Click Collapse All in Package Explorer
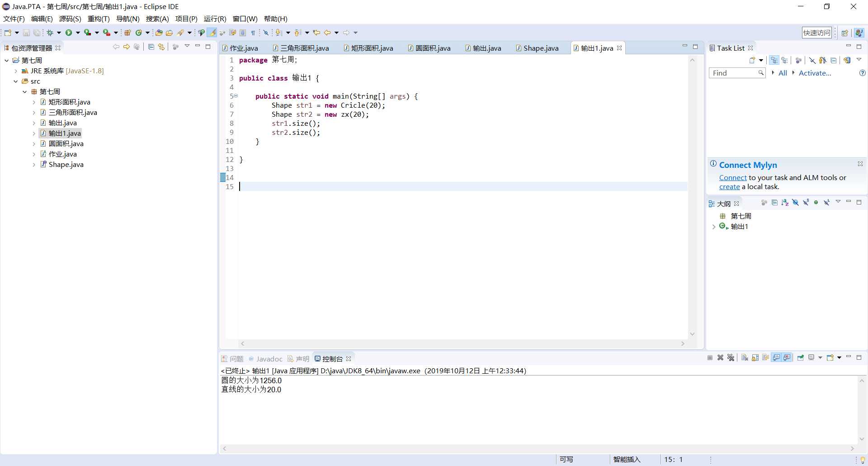 pyautogui.click(x=151, y=47)
